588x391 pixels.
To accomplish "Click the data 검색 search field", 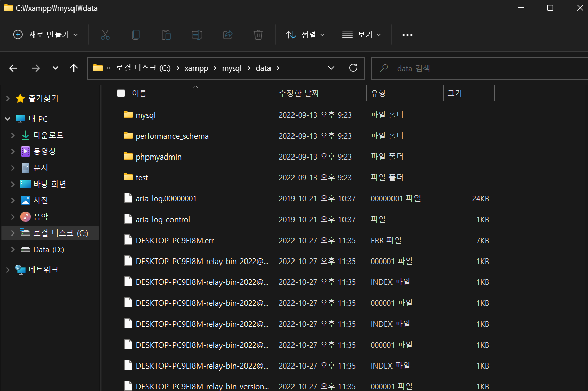I will tap(480, 68).
